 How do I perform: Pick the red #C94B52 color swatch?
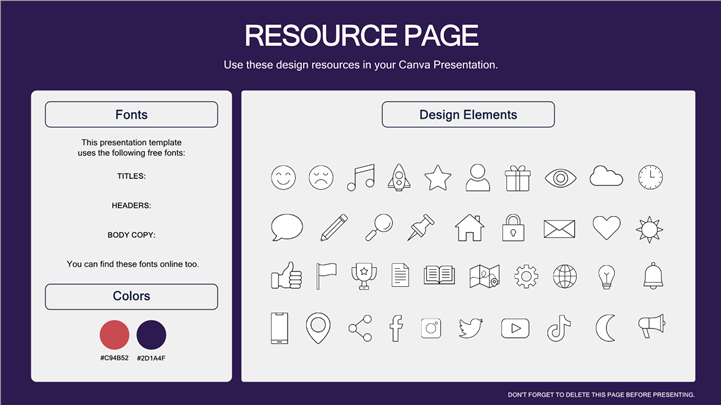(114, 334)
